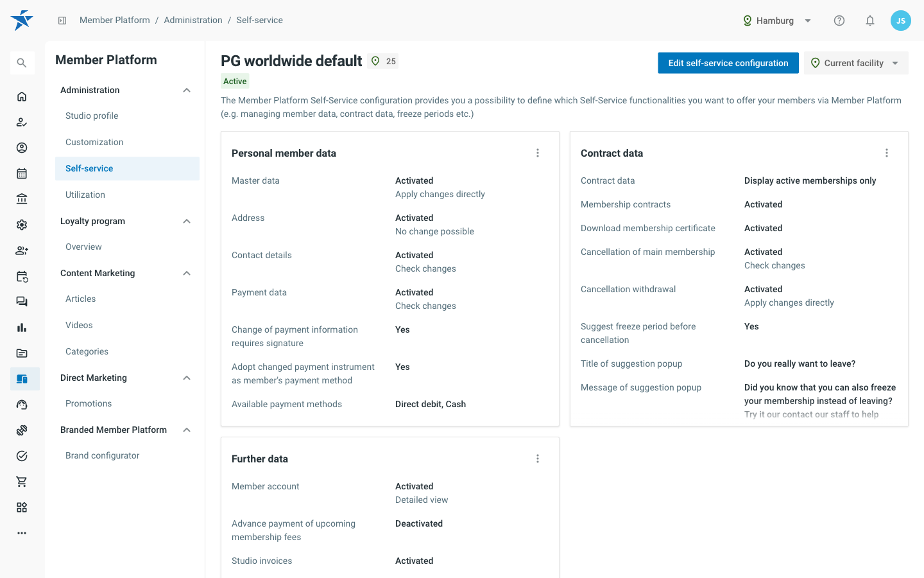
Task: Collapse the Loyalty program section
Action: tap(187, 221)
